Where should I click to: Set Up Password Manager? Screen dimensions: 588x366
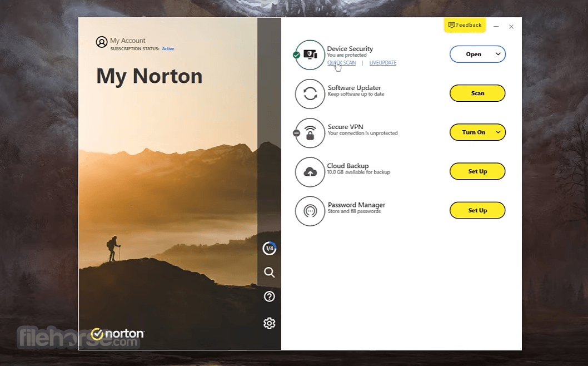pos(477,210)
